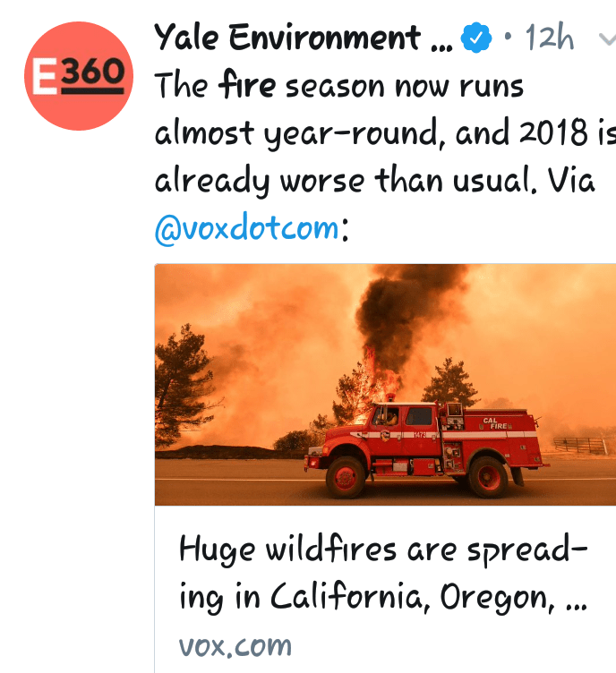Click the vox.com domain label
Viewport: 616px width, 673px height.
235,644
